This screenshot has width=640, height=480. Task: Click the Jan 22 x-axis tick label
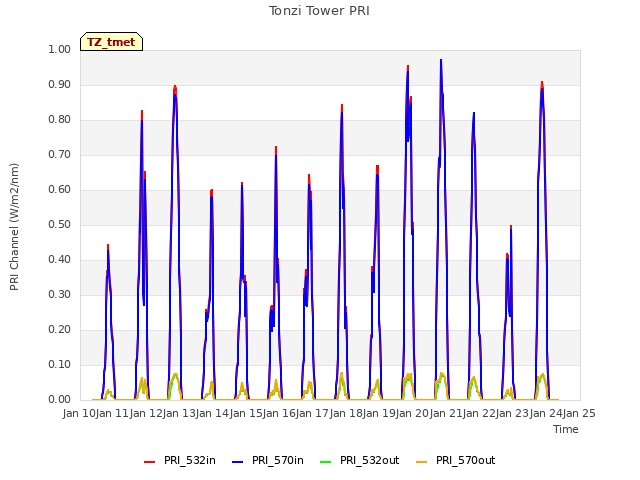[x=479, y=413]
